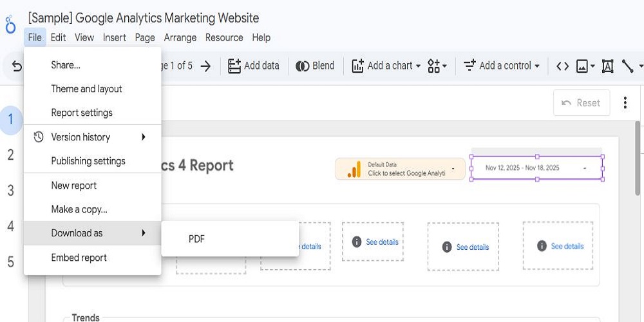
Task: Select page 3 in page list
Action: coord(11,191)
